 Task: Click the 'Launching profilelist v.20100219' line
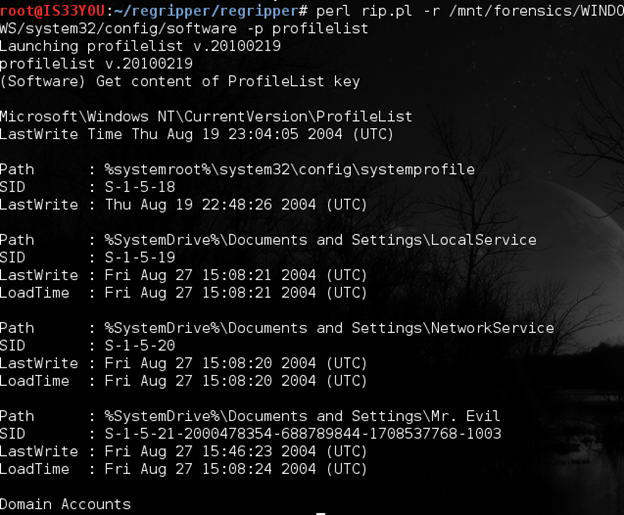click(x=140, y=46)
